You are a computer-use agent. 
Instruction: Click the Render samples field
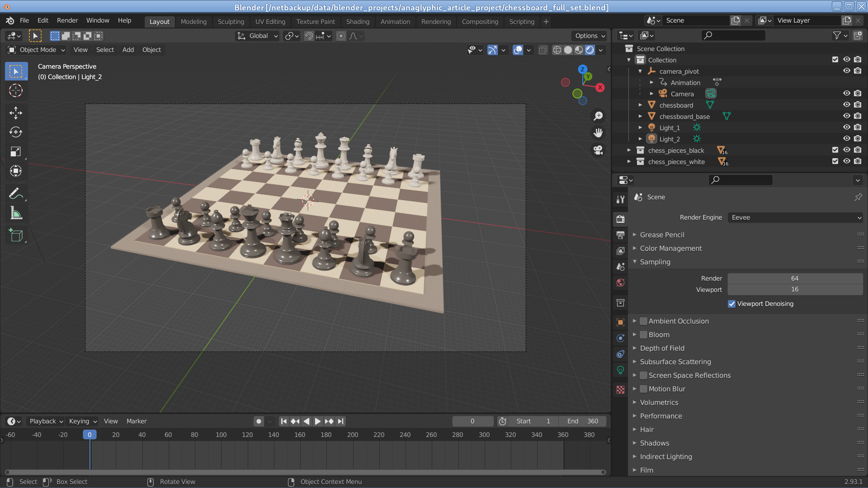(794, 278)
